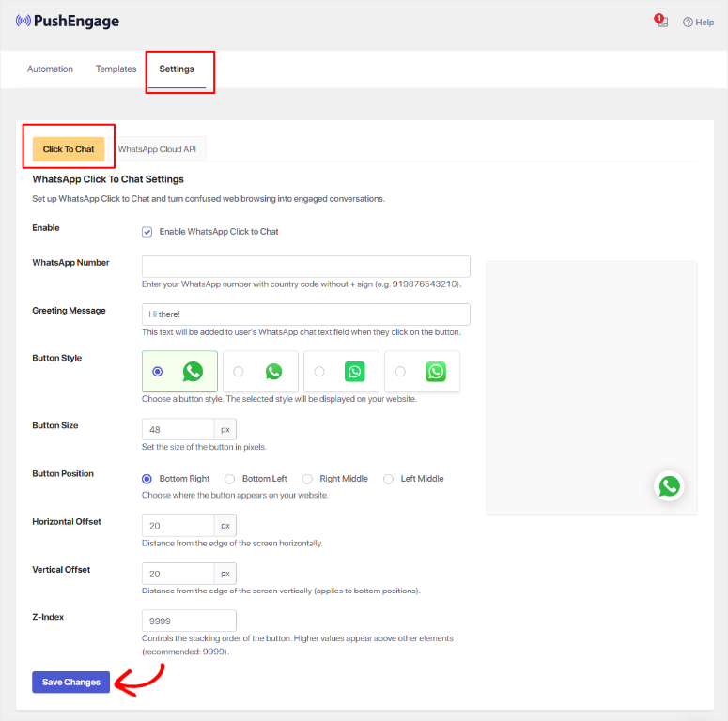Click the first style's large WhatsApp bubble icon
Viewport: 728px width, 721px height.
point(193,372)
